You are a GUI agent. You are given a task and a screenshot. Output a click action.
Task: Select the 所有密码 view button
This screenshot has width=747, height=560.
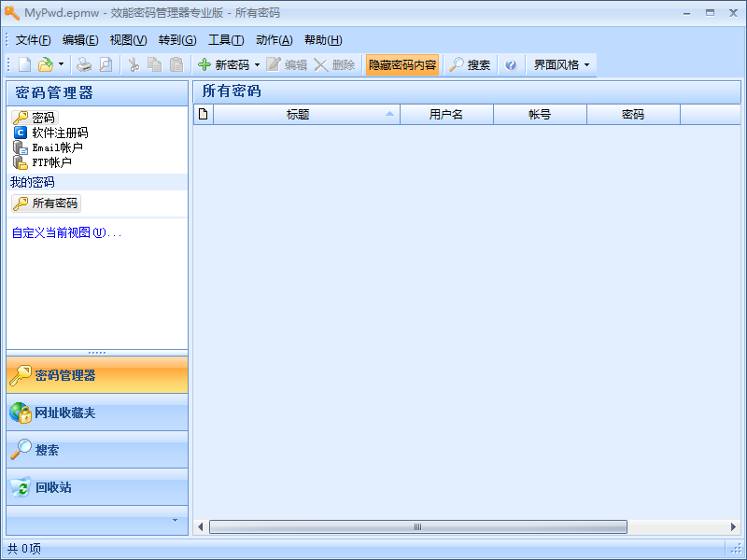coord(46,203)
